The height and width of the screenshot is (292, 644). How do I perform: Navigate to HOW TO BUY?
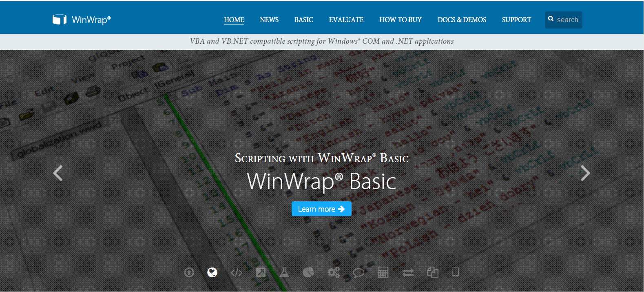click(401, 20)
